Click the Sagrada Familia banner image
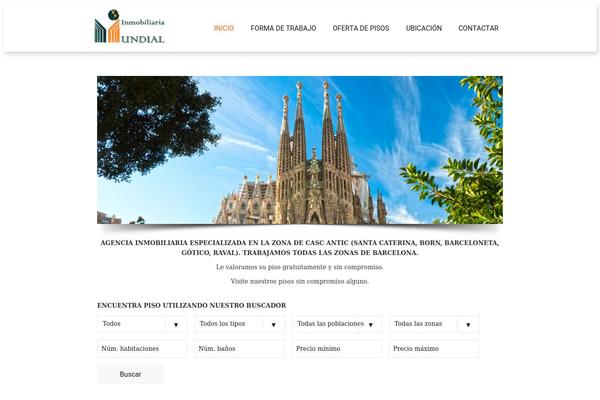 [x=300, y=150]
